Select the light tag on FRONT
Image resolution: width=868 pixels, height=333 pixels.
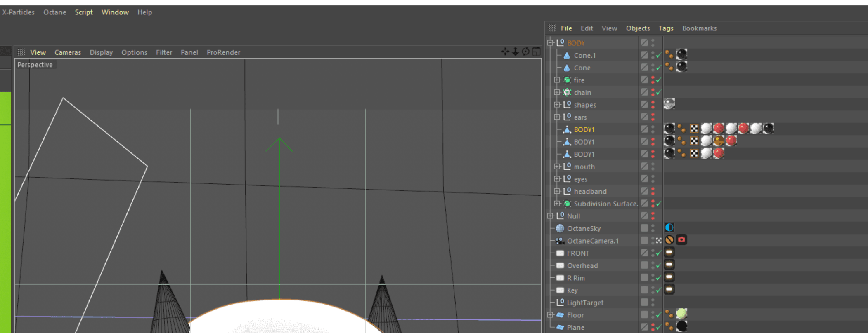pyautogui.click(x=669, y=252)
